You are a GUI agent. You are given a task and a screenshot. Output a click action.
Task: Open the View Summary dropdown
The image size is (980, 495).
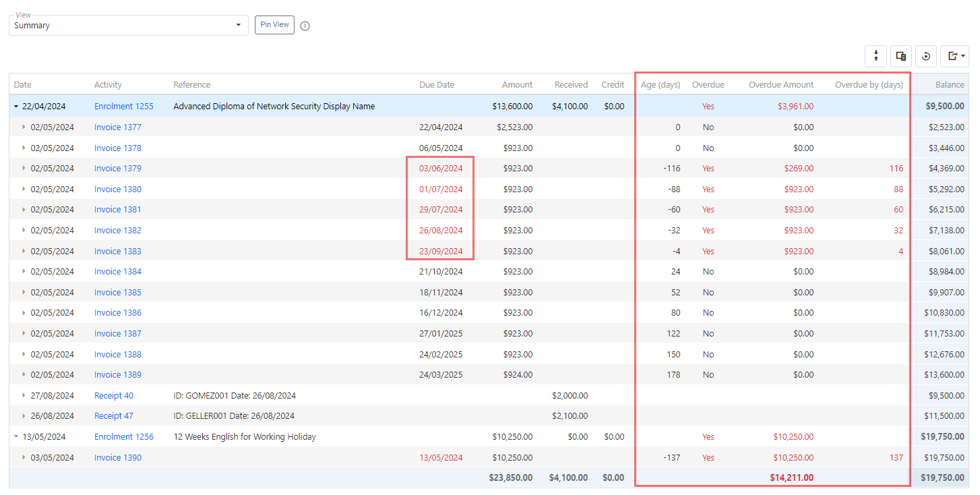(x=128, y=26)
